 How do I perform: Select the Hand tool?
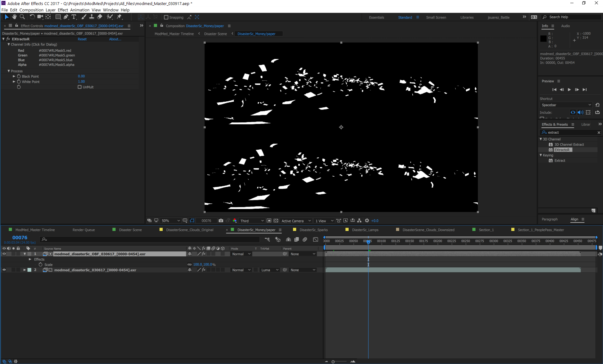tap(14, 17)
